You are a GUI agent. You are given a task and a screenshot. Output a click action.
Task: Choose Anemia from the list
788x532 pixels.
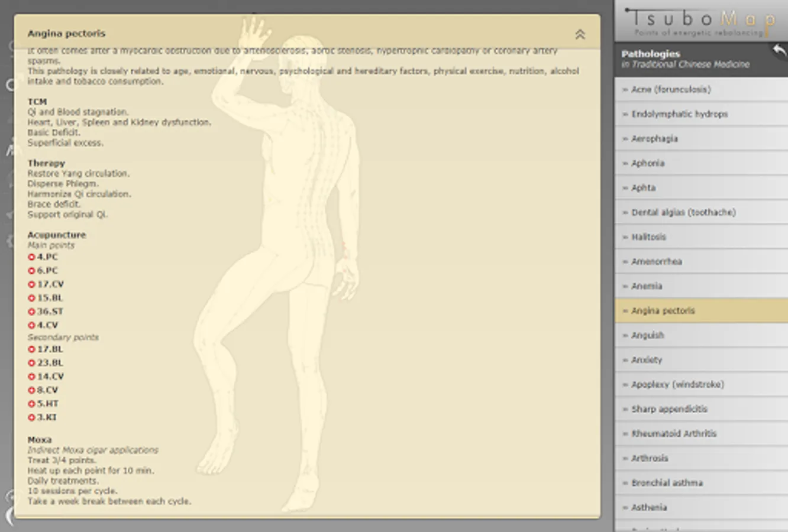pos(701,286)
